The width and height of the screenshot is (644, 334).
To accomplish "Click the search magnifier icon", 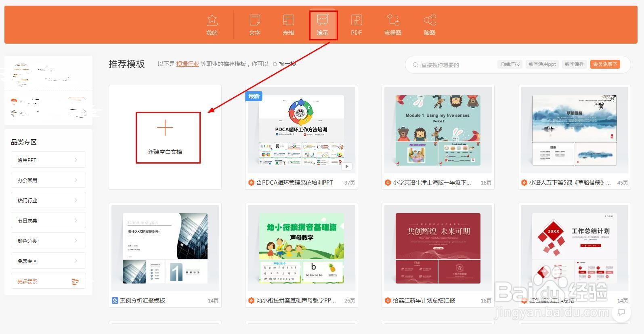I will point(415,65).
